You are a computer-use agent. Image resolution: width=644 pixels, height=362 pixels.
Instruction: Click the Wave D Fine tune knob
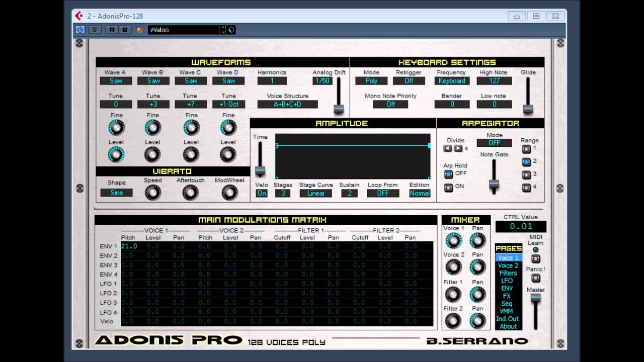click(x=228, y=128)
